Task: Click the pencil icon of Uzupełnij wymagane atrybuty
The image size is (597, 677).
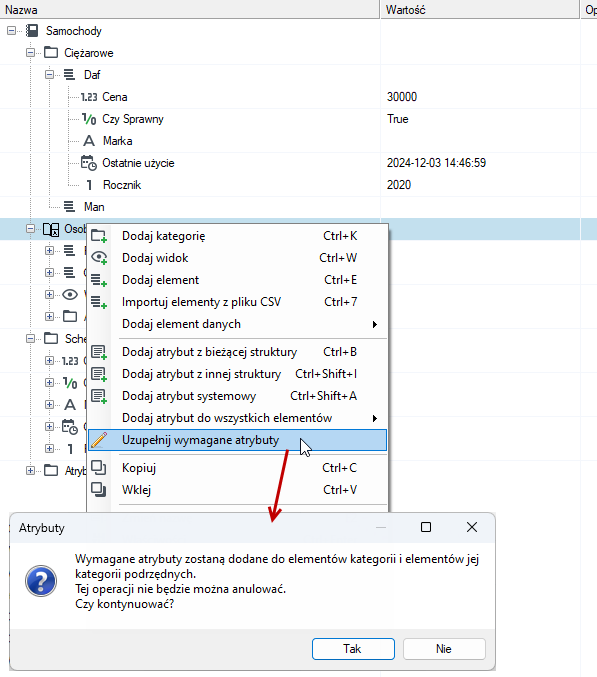Action: tap(99, 440)
